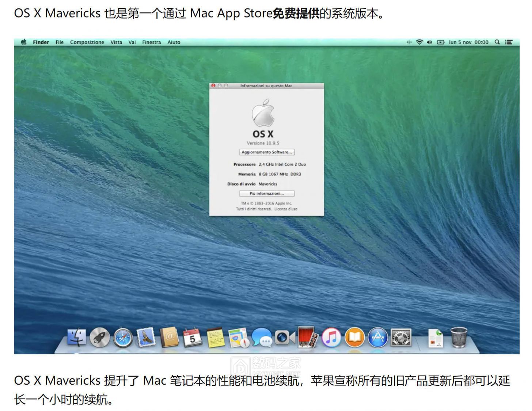Open the Finder menu
532x411 pixels.
[x=41, y=42]
